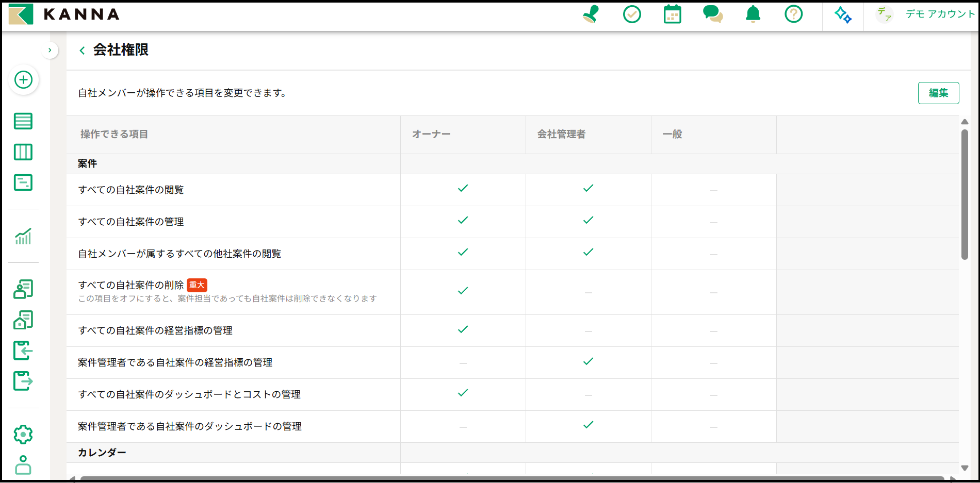Open the stamp approval icon in header
This screenshot has height=483, width=980.
(x=591, y=14)
